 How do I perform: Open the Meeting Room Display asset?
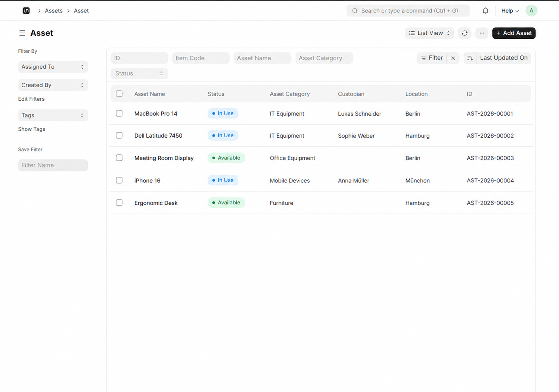pos(164,158)
